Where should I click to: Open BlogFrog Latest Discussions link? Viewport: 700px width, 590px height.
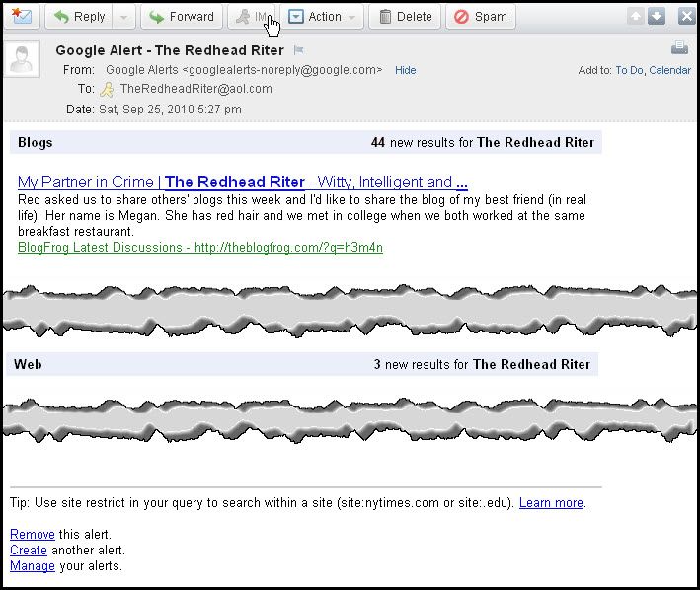200,247
